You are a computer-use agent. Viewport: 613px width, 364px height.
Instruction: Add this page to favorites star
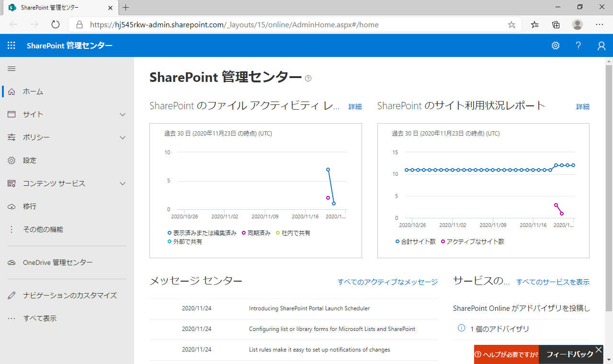pyautogui.click(x=511, y=24)
